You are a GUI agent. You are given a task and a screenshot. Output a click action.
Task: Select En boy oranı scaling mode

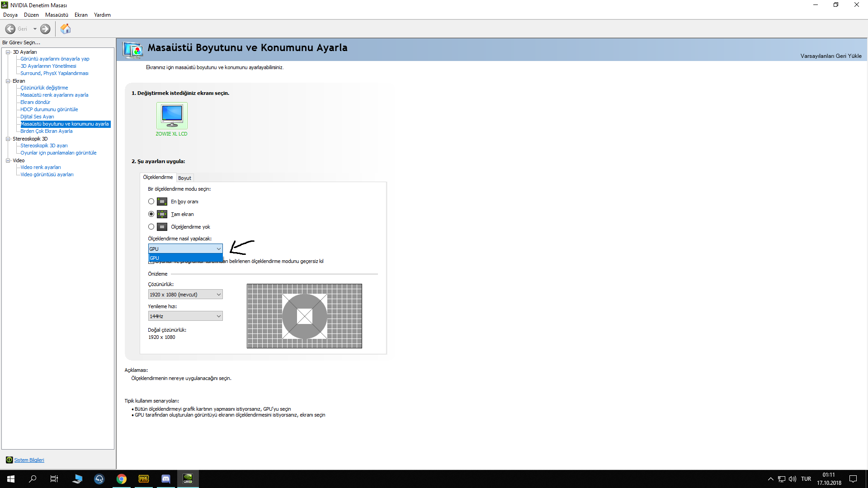pos(151,202)
